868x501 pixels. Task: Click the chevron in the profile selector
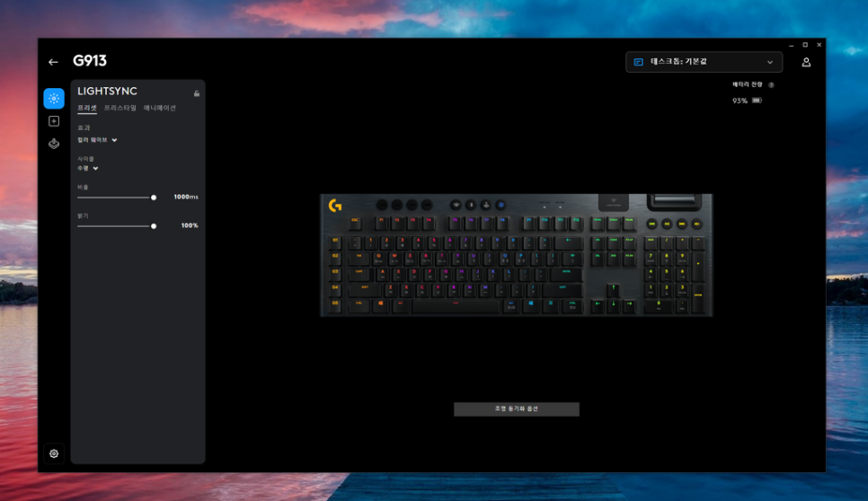pos(769,63)
